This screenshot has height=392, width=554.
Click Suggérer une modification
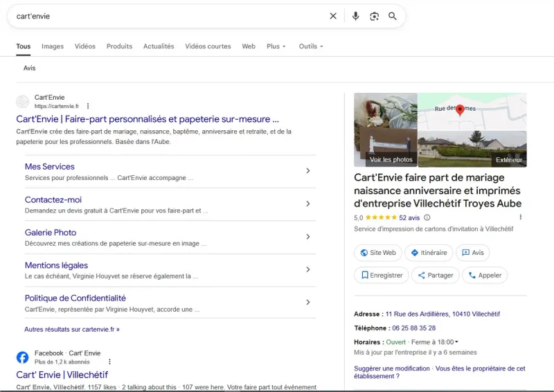(x=392, y=368)
